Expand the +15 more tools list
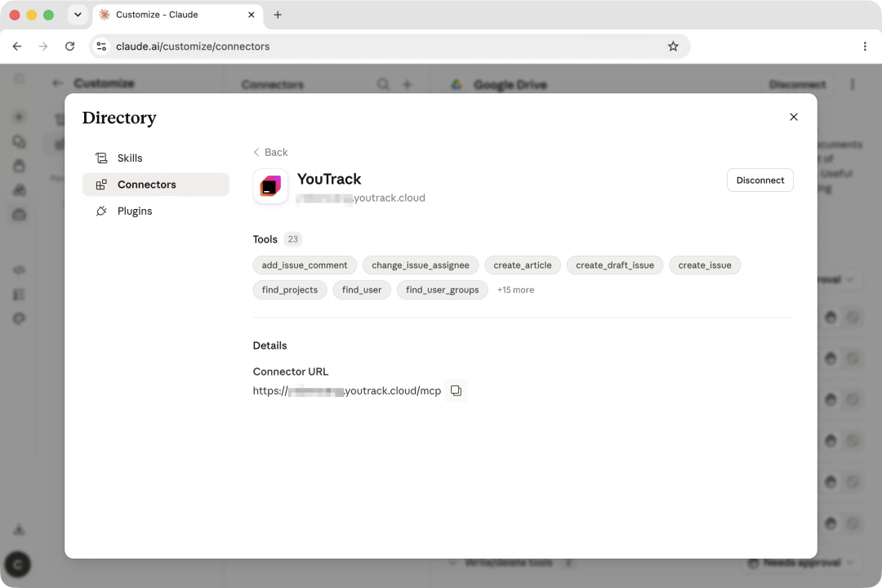Image resolution: width=882 pixels, height=588 pixels. click(516, 290)
